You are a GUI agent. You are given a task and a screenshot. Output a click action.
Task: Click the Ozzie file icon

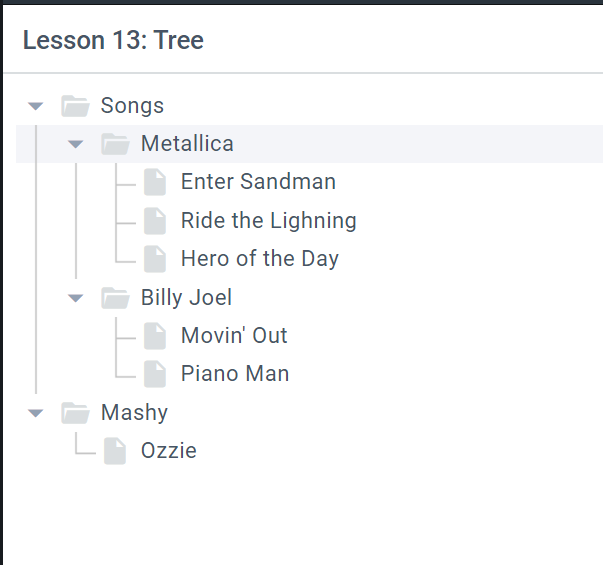[115, 451]
